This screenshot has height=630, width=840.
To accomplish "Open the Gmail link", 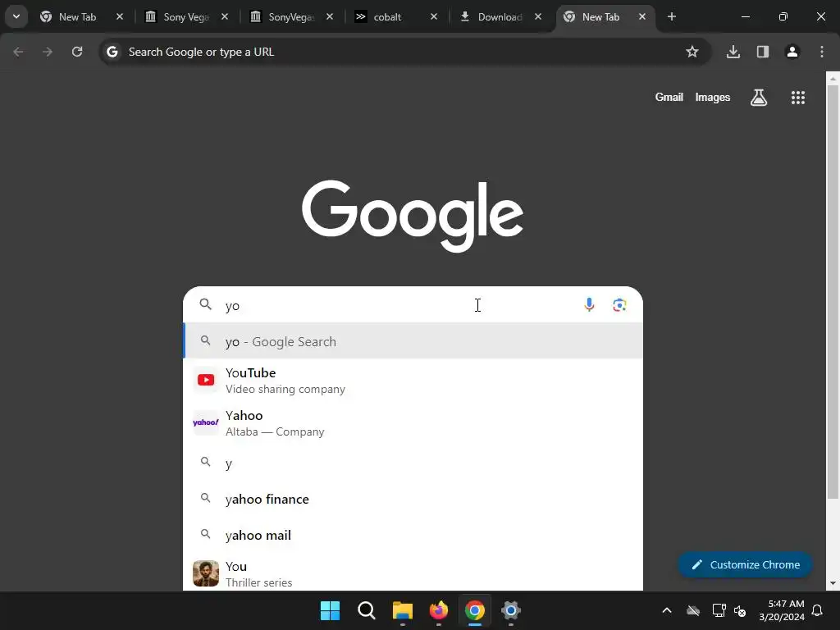I will (x=669, y=97).
